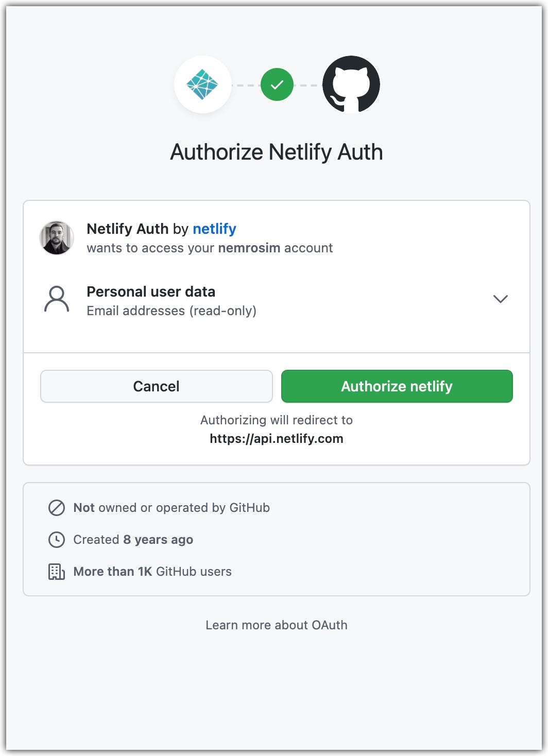Click the Netlify logo icon
548x756 pixels.
(x=202, y=84)
